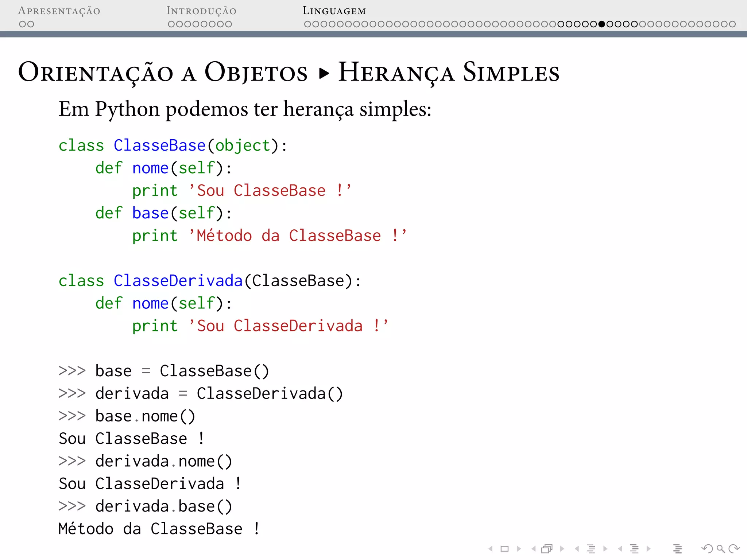Click the slide title Herança Simples
Screen dimensions: 747x560
coord(449,73)
